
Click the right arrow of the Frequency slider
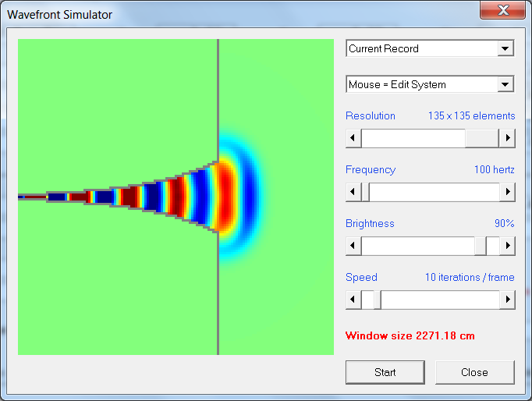click(507, 192)
